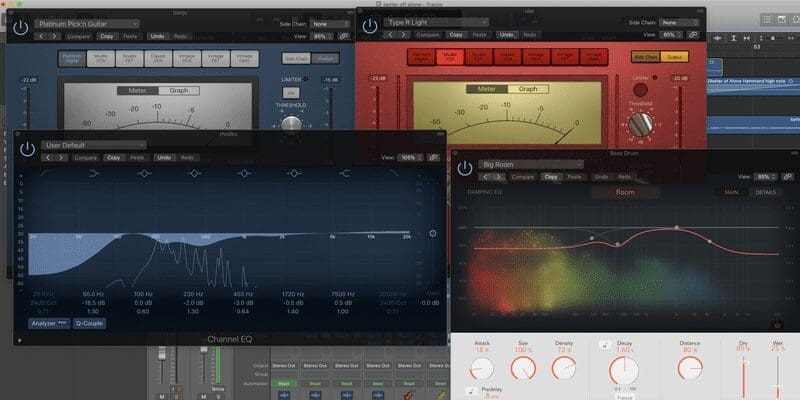Toggle Q-Couple in Channel EQ
The width and height of the screenshot is (800, 400).
89,323
